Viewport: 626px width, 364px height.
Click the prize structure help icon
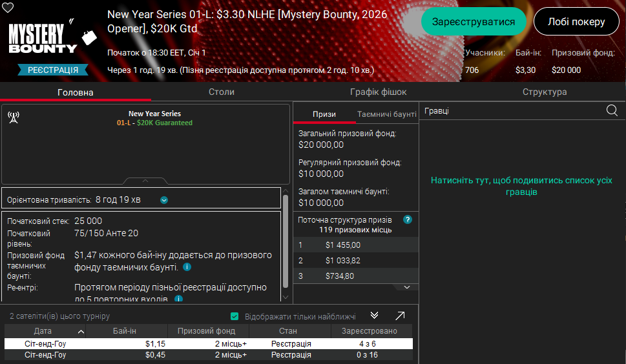[x=407, y=219]
